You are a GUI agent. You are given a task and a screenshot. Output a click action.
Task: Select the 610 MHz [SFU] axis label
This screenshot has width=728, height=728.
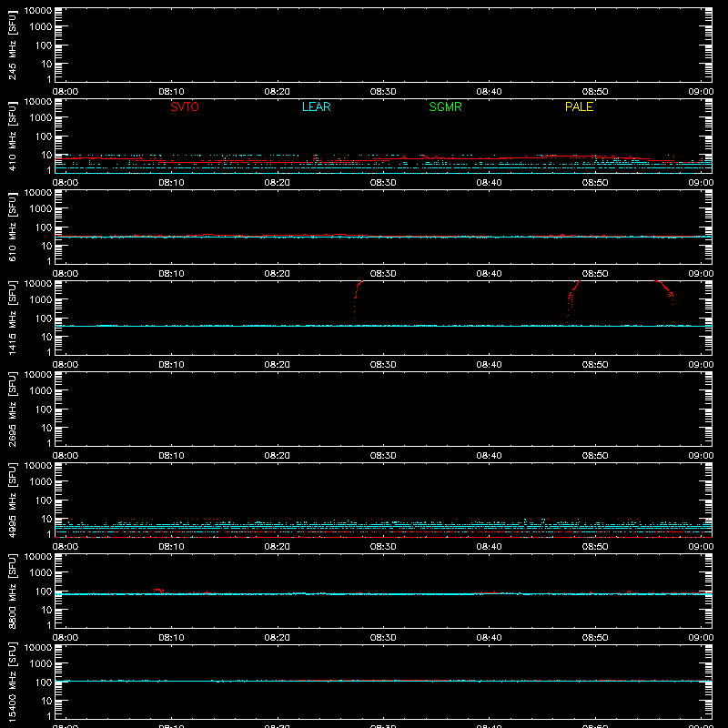(12, 227)
